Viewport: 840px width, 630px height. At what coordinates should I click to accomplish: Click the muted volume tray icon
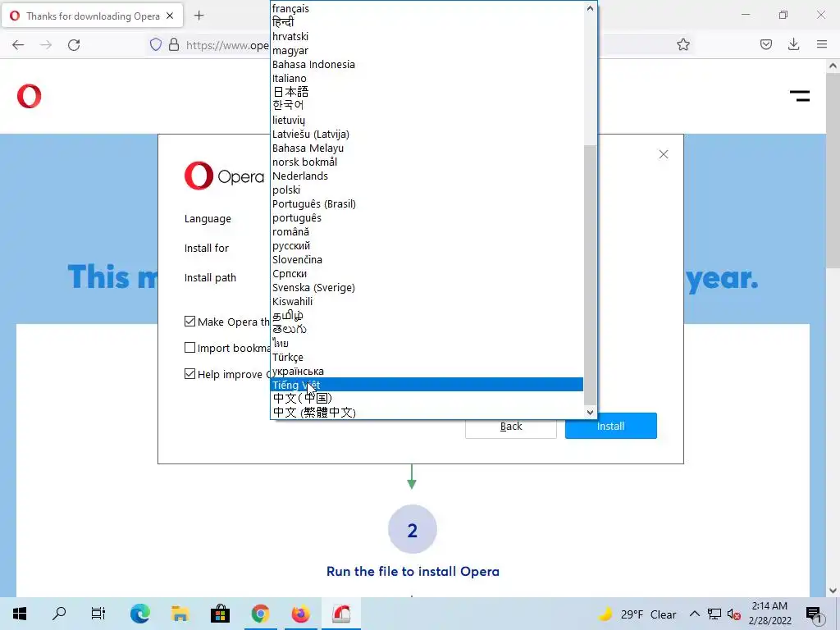(x=733, y=614)
